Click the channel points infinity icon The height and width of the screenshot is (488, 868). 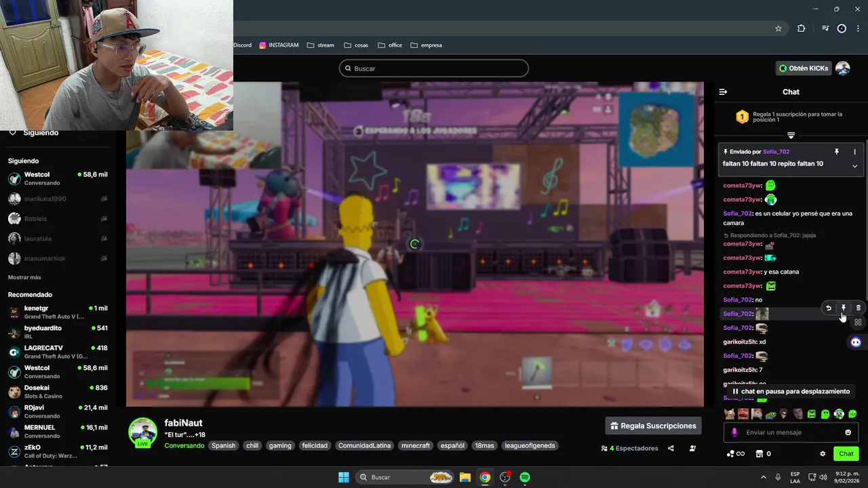736,454
